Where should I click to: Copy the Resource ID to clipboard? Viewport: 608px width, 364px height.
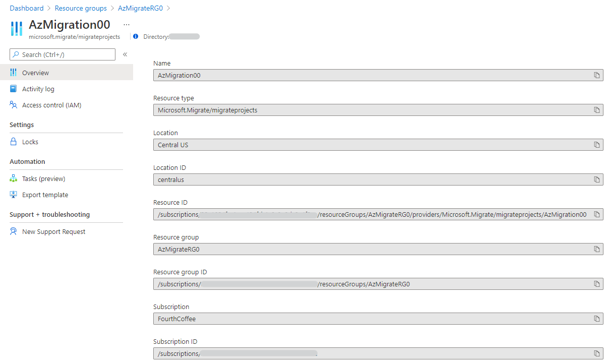596,214
